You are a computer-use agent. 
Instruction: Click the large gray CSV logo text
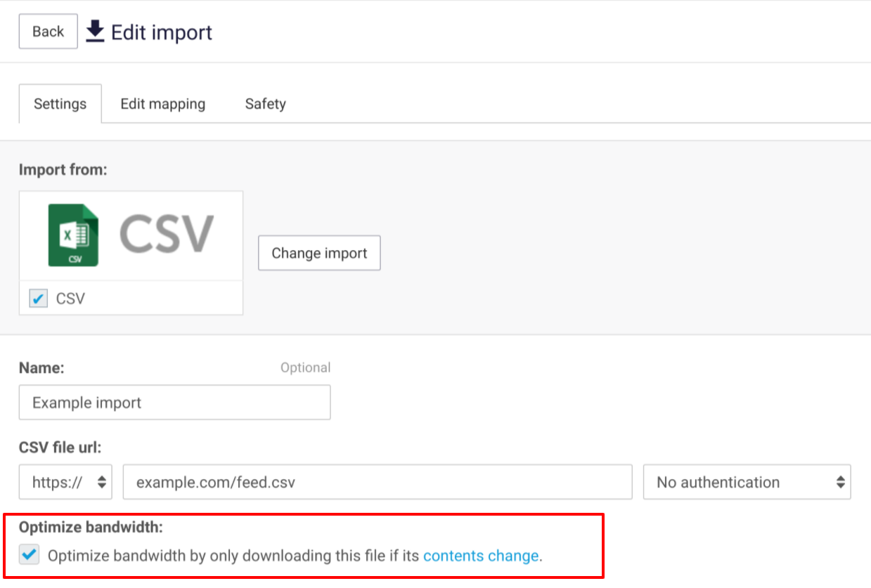click(x=166, y=234)
